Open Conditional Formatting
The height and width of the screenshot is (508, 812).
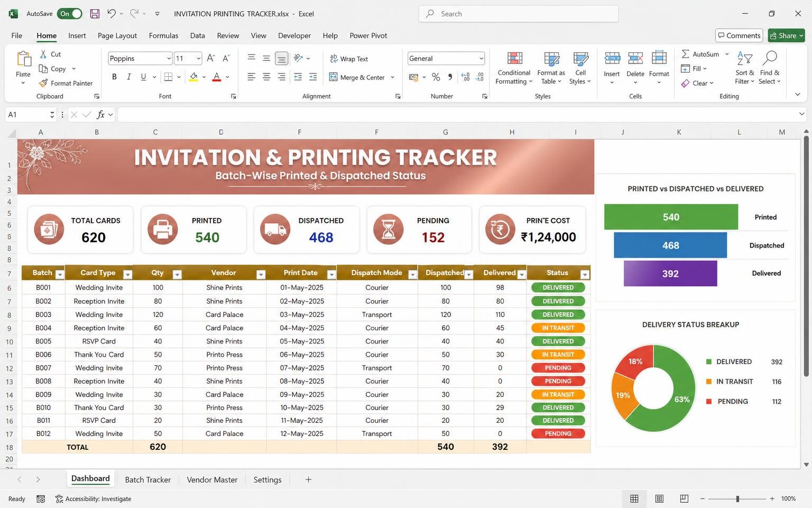tap(514, 68)
